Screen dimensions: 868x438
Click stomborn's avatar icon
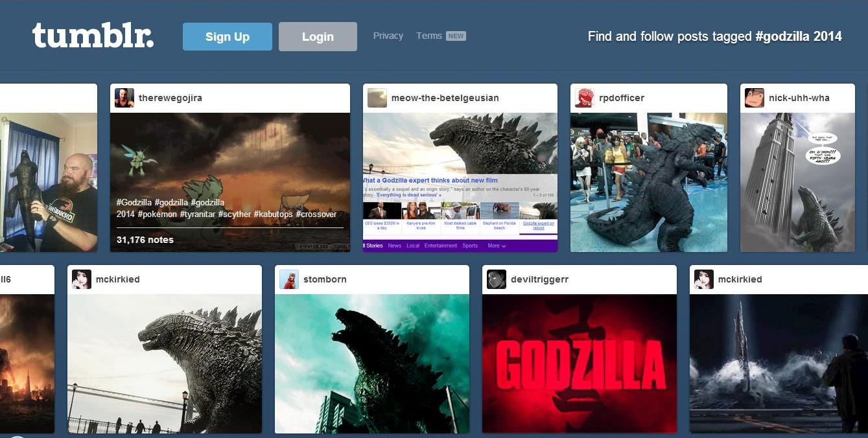289,279
